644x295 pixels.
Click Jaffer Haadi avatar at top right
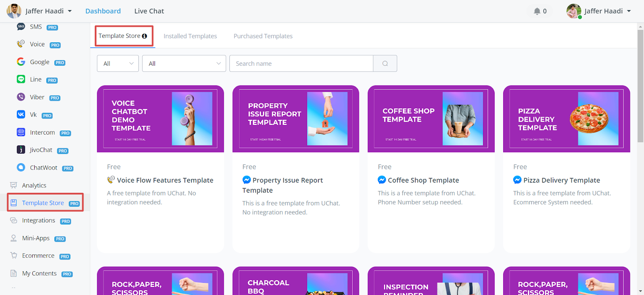(574, 11)
